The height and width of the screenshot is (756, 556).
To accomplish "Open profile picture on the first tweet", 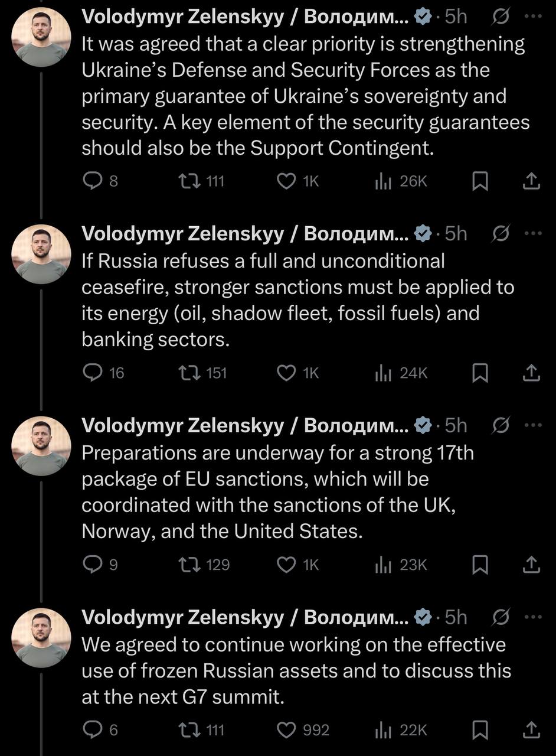I will (x=41, y=37).
